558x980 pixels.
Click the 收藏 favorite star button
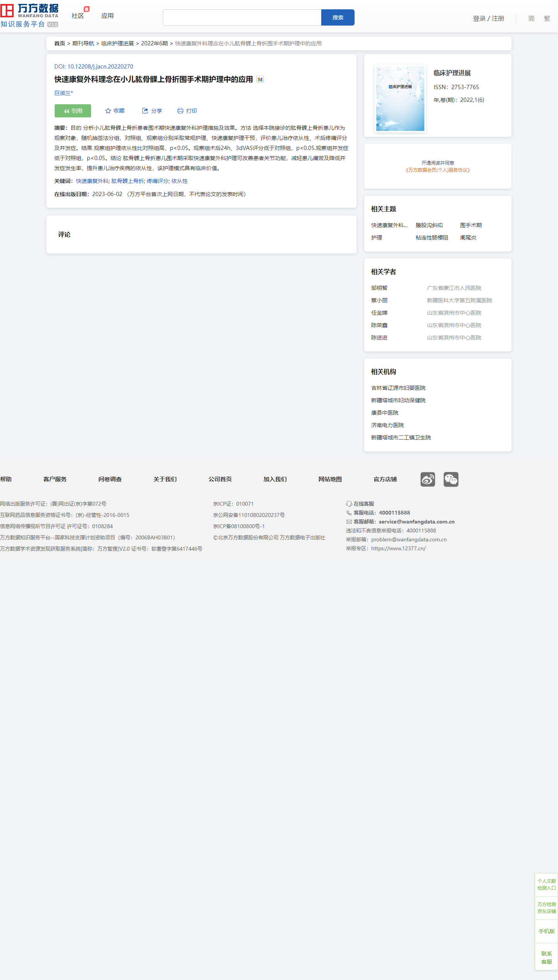[115, 111]
